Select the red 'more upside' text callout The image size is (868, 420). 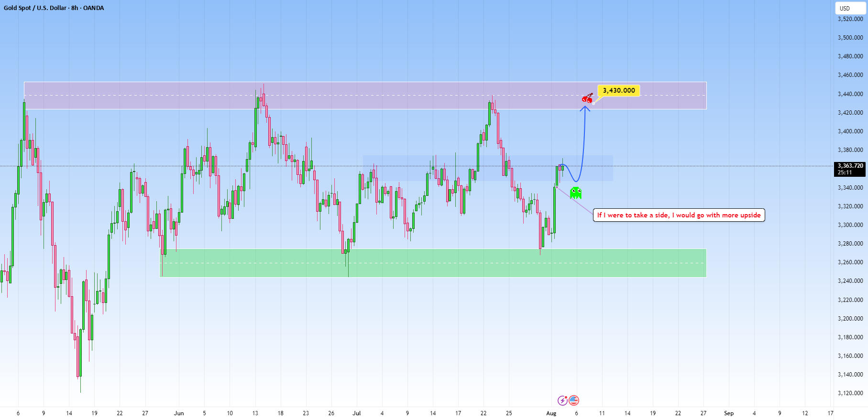[679, 215]
